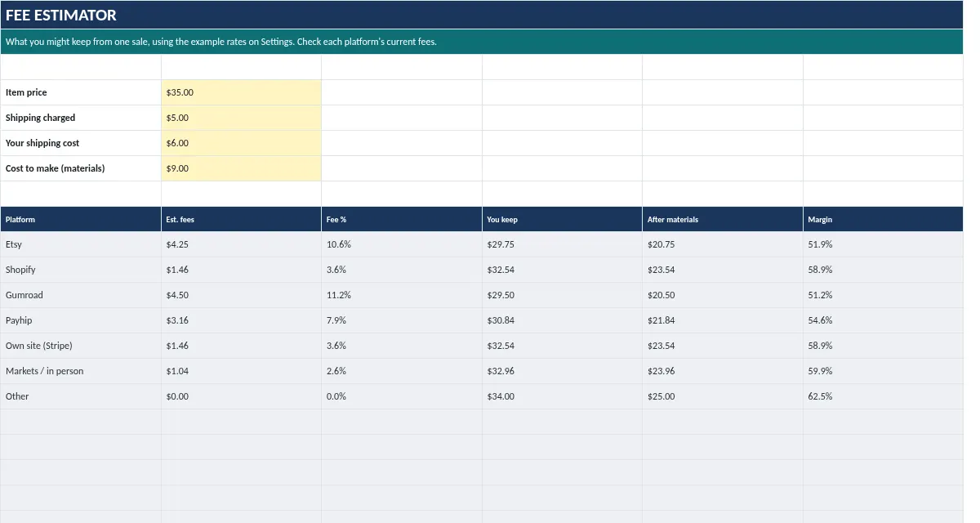This screenshot has height=523, width=980.
Task: Click the After materials column header
Action: pos(723,219)
